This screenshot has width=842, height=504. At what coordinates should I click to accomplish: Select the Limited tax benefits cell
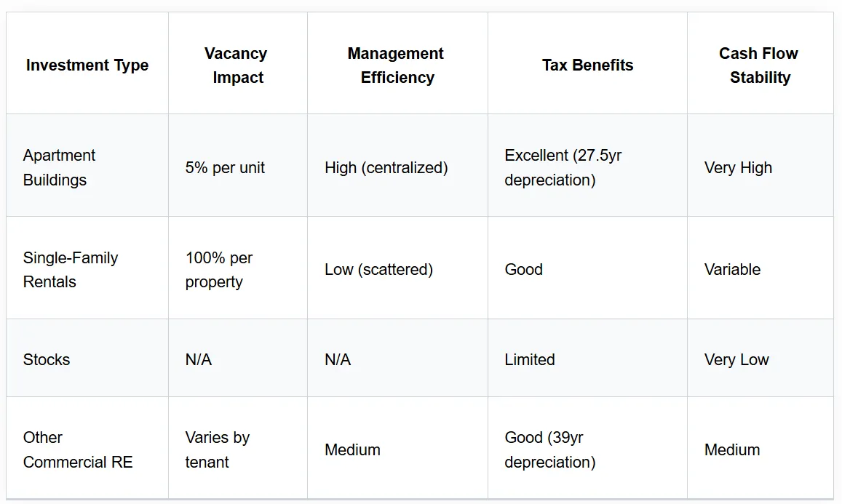pos(530,359)
